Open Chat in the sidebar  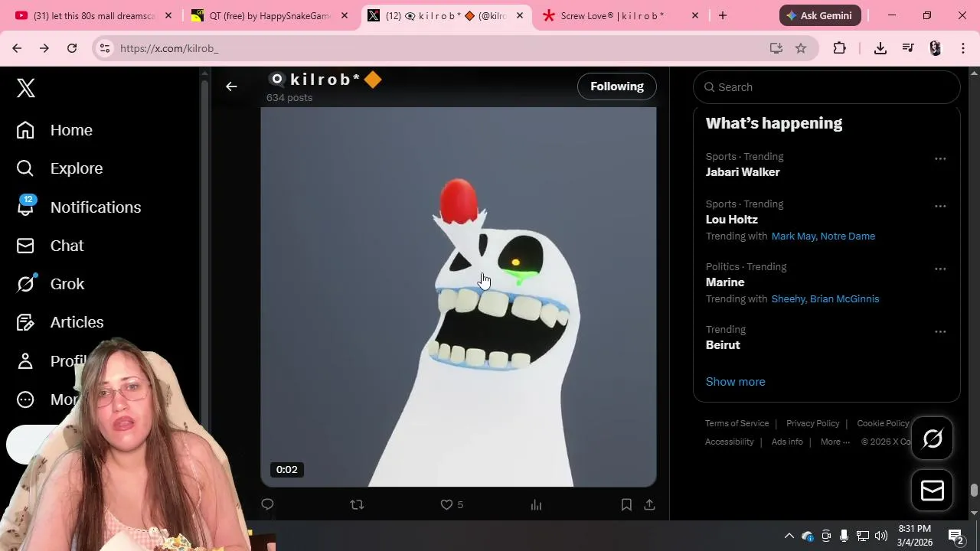click(x=51, y=246)
